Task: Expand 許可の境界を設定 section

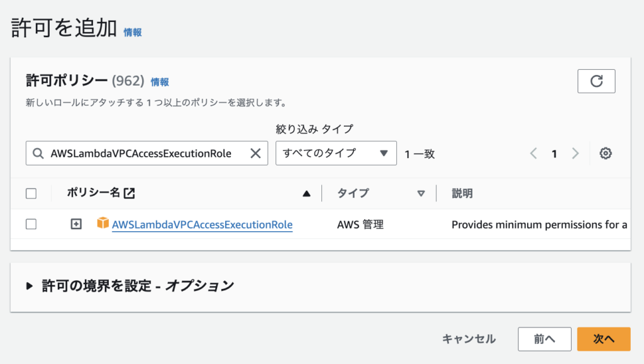Action: click(x=30, y=286)
